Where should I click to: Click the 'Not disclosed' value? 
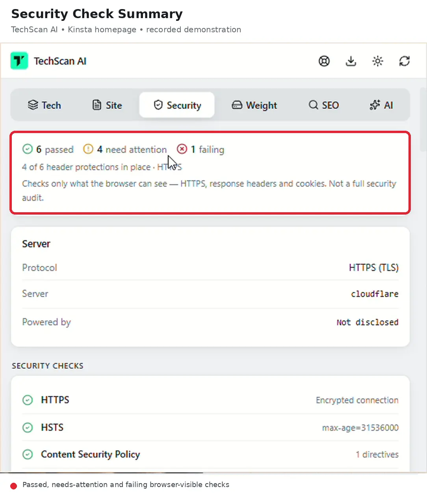tap(368, 322)
